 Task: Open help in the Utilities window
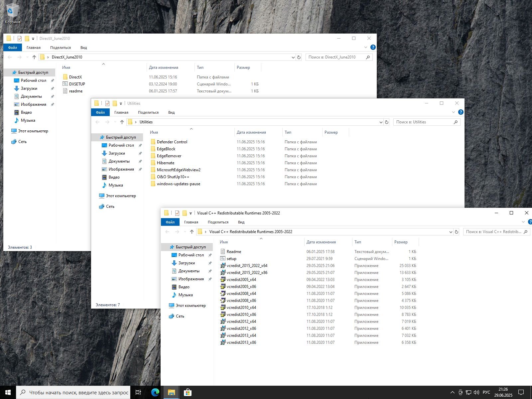click(461, 112)
